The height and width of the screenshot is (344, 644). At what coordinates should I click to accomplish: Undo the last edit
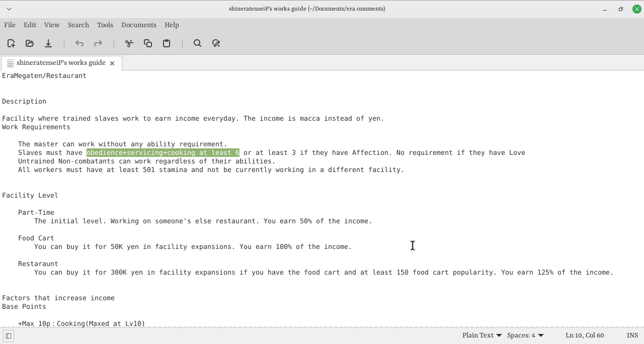pyautogui.click(x=79, y=43)
